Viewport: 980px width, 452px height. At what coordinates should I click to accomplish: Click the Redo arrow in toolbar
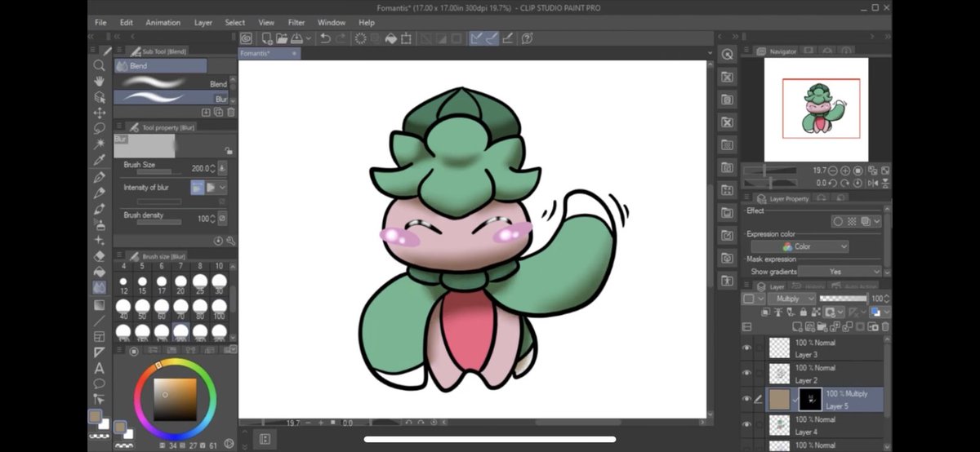click(x=340, y=38)
